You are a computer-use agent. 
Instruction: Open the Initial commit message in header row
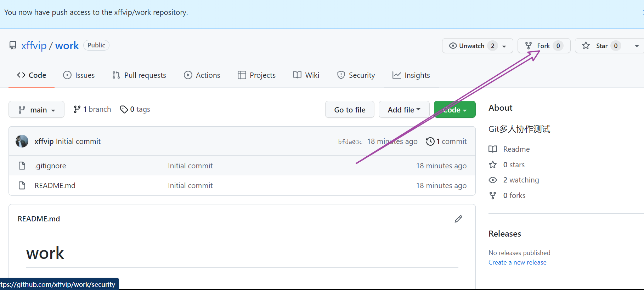pyautogui.click(x=78, y=141)
